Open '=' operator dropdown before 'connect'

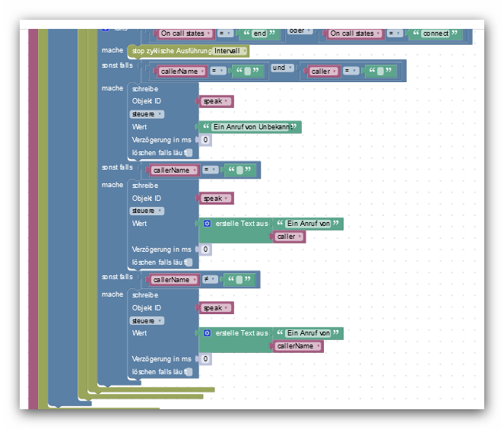click(x=395, y=33)
